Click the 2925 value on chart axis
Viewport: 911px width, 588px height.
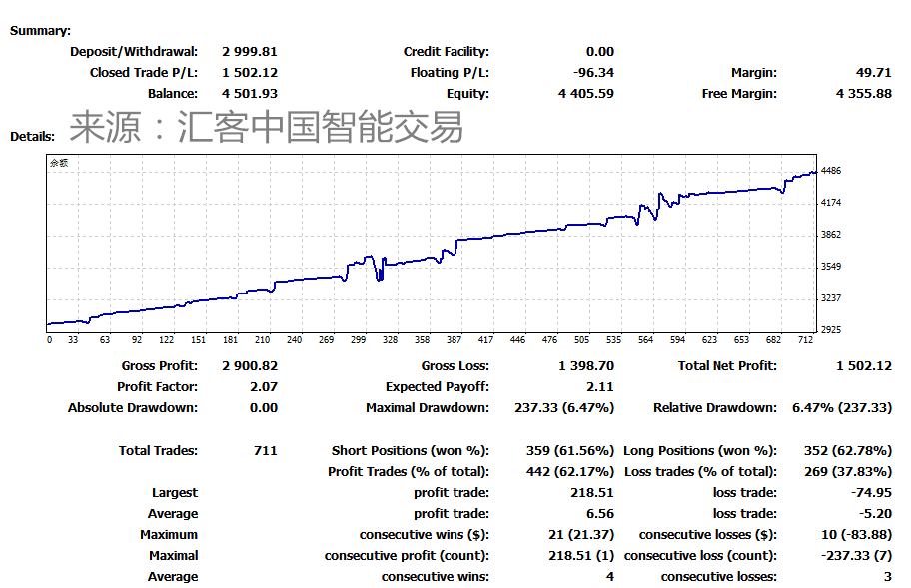pos(831,330)
